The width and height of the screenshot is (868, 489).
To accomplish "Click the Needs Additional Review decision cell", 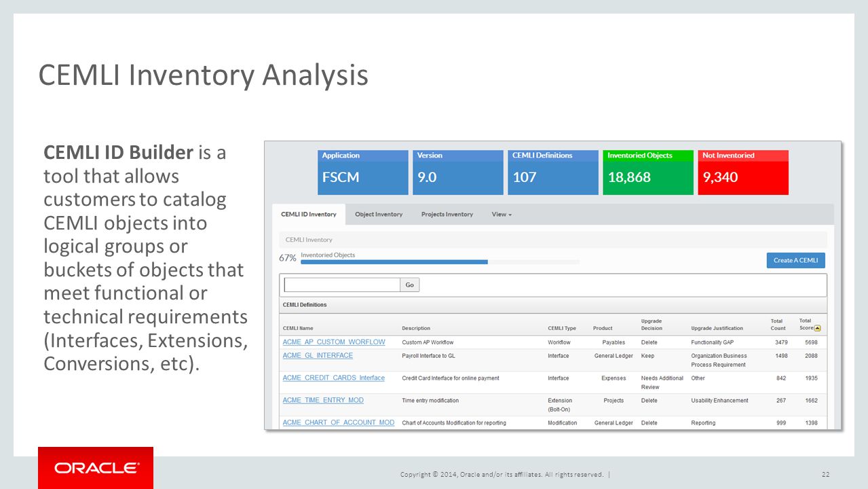I will point(662,382).
